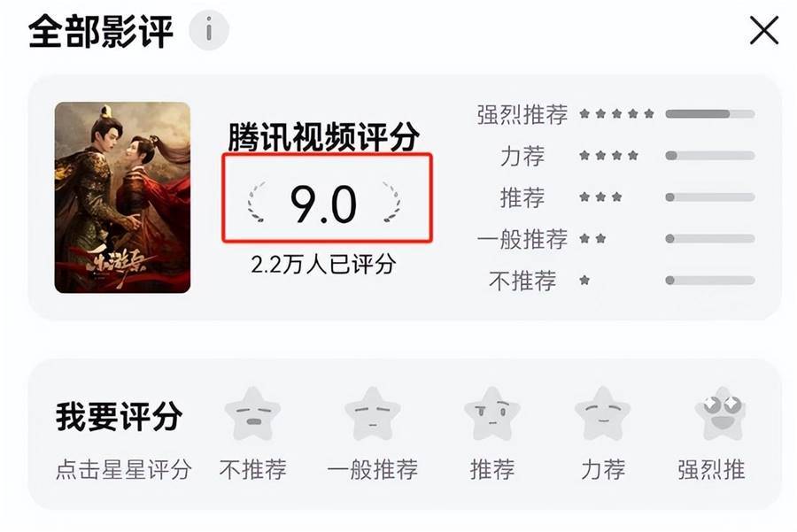Open the info icon beside 全部影评

208,30
